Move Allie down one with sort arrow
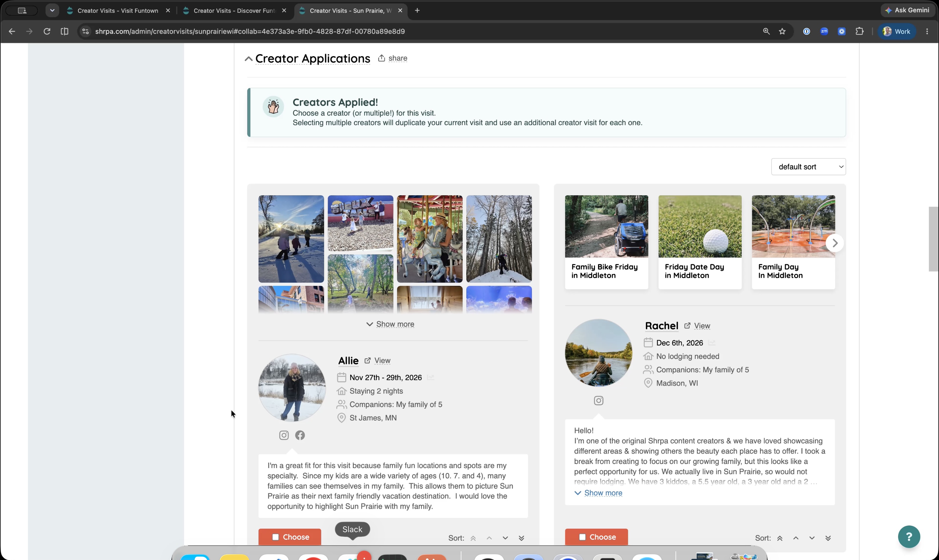The width and height of the screenshot is (939, 560). coord(505,538)
